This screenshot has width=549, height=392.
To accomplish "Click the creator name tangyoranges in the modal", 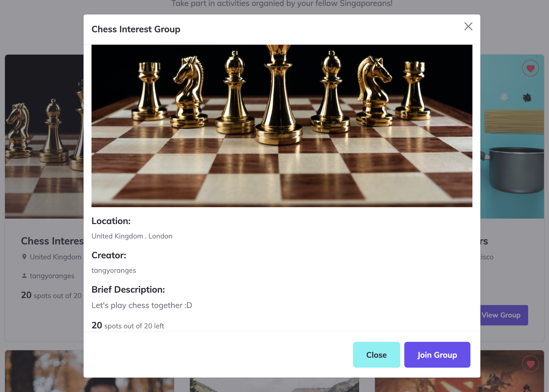I will [x=114, y=270].
